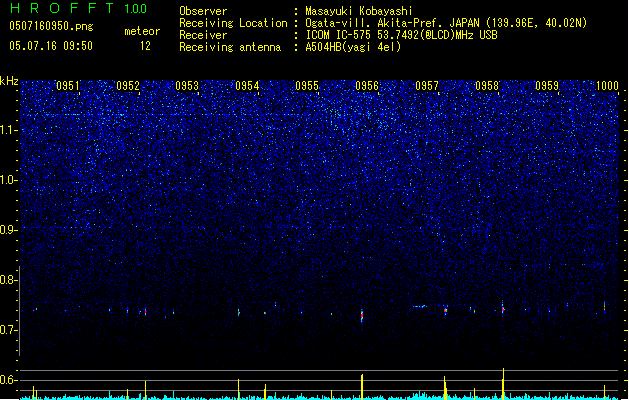Click the 1.0 kHz axis label
Screen dimensions: 629x400
(x=8, y=180)
